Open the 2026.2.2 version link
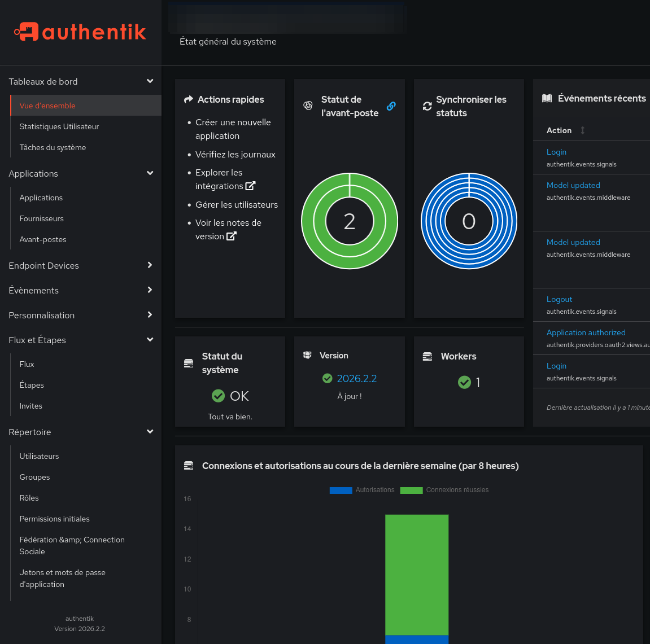 pyautogui.click(x=356, y=378)
